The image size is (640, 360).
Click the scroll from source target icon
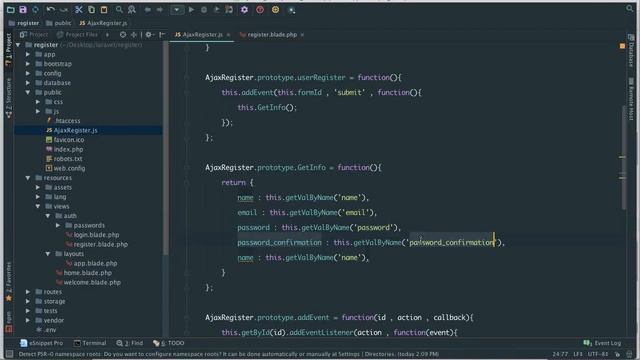pyautogui.click(x=123, y=35)
